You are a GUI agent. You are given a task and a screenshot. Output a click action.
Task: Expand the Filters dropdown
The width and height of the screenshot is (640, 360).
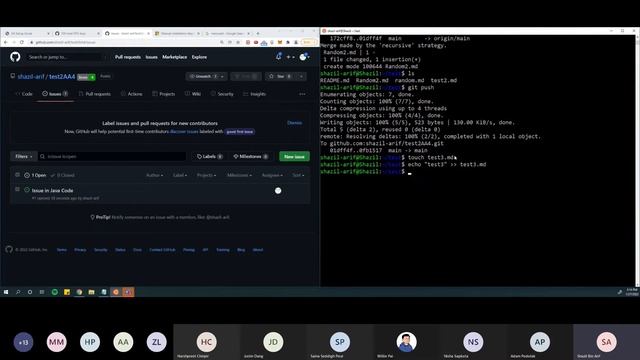pyautogui.click(x=24, y=156)
